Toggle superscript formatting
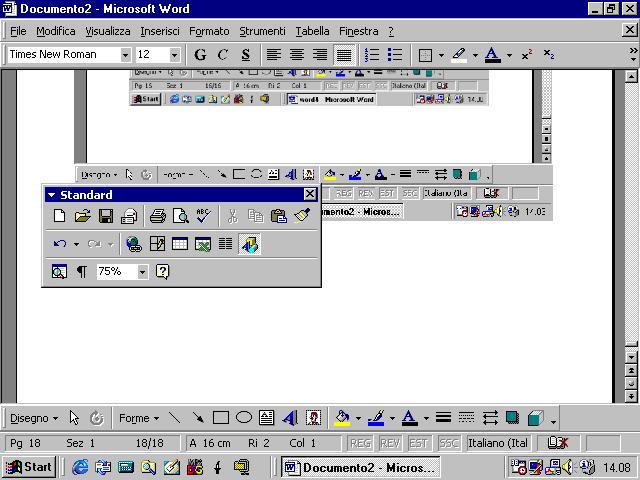640x480 pixels. pos(527,55)
